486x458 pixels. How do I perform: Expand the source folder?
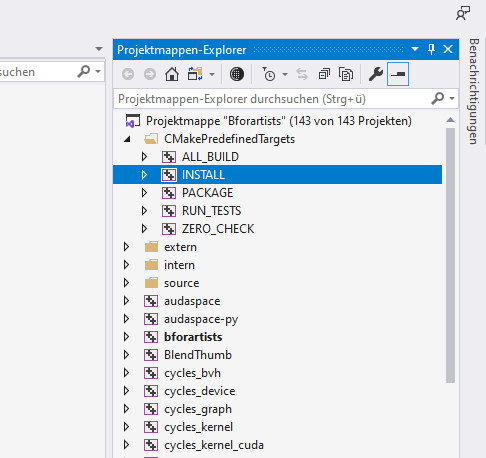(x=126, y=283)
